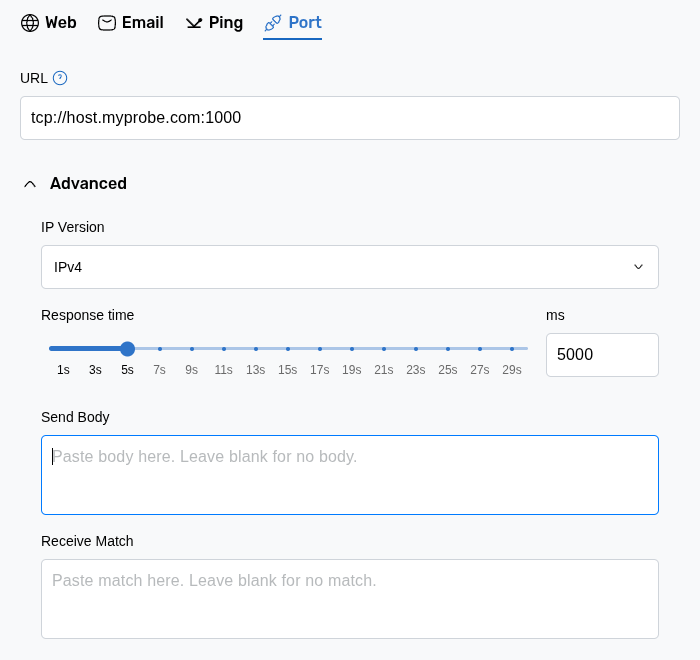
Task: Open the URL help question-mark icon
Action: (60, 78)
